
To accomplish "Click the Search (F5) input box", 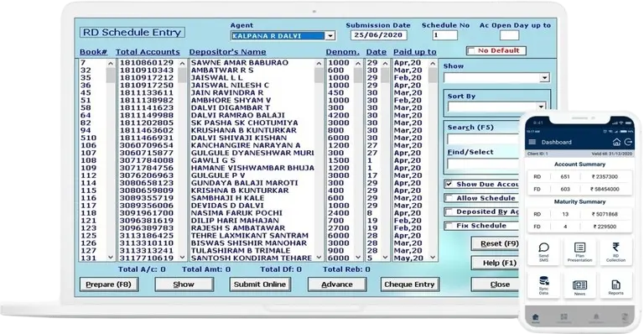I will (483, 139).
